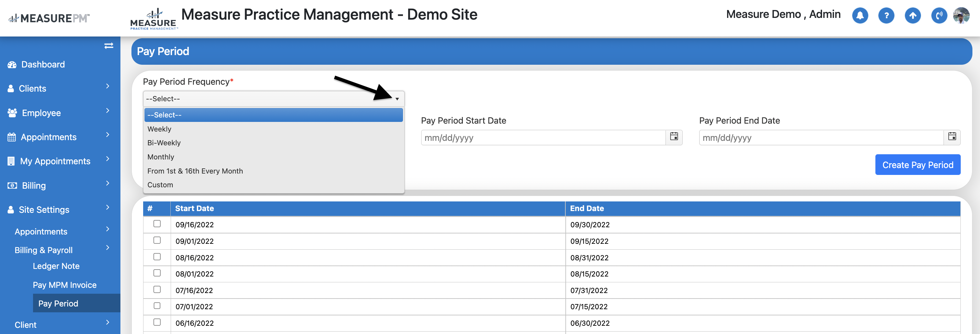Choose the Custom frequency option

point(274,185)
